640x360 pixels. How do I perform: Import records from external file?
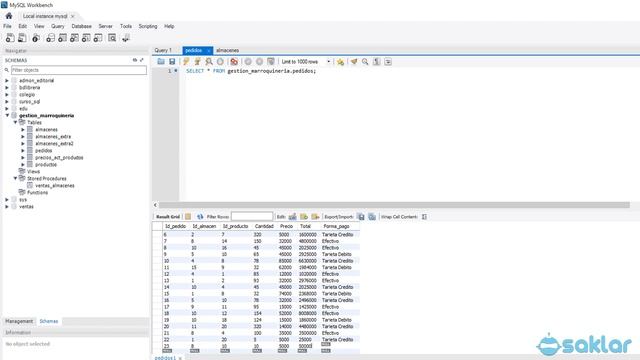coord(372,217)
